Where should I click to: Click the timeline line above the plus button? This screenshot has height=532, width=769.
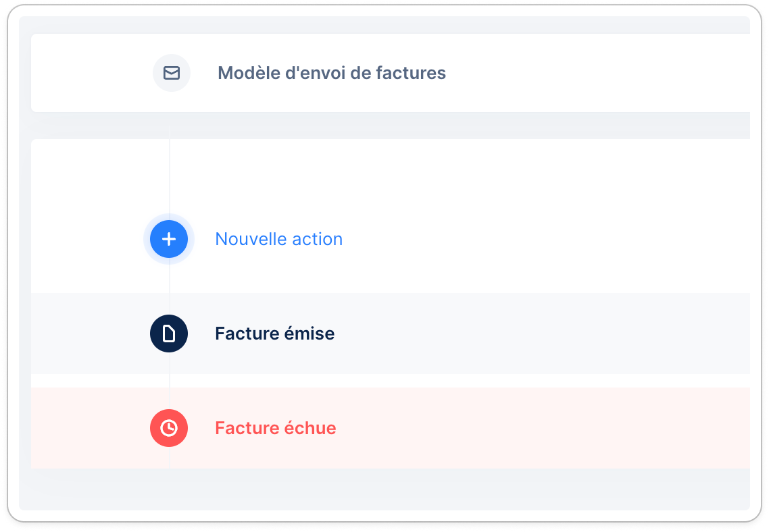(170, 176)
